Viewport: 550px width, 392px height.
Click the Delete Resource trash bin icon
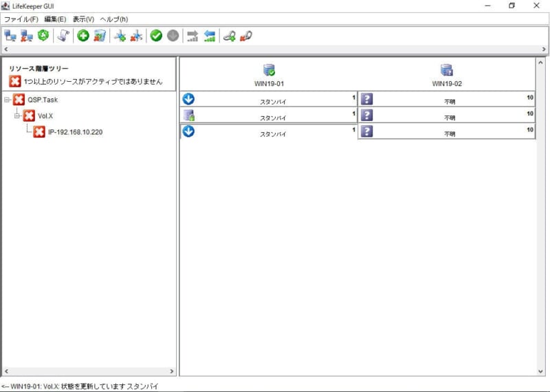click(x=100, y=36)
